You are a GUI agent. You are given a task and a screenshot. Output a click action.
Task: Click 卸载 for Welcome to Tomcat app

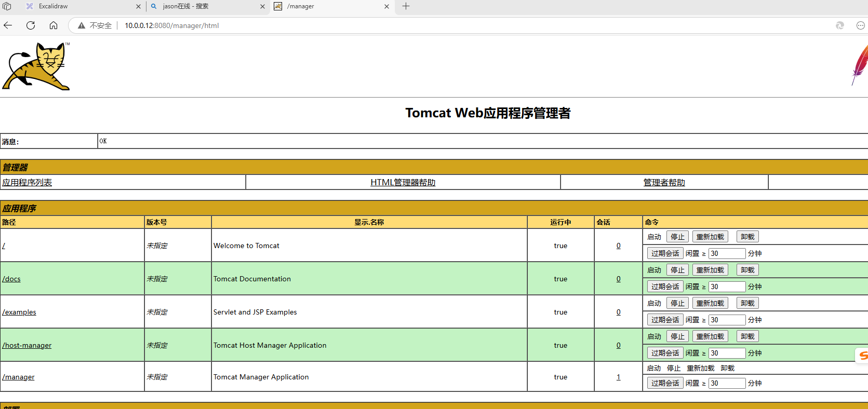(x=747, y=237)
